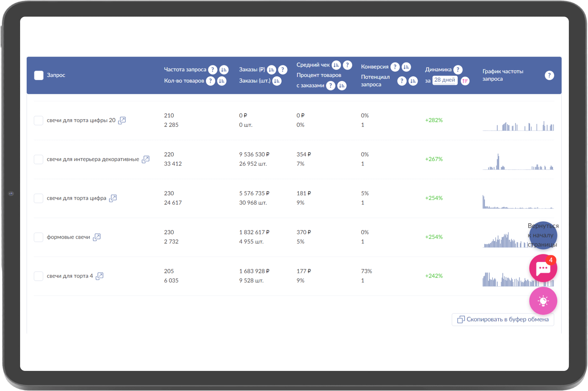Click frequency chart for свечи для торта цифры 20
This screenshot has height=391, width=588.
[x=518, y=126]
